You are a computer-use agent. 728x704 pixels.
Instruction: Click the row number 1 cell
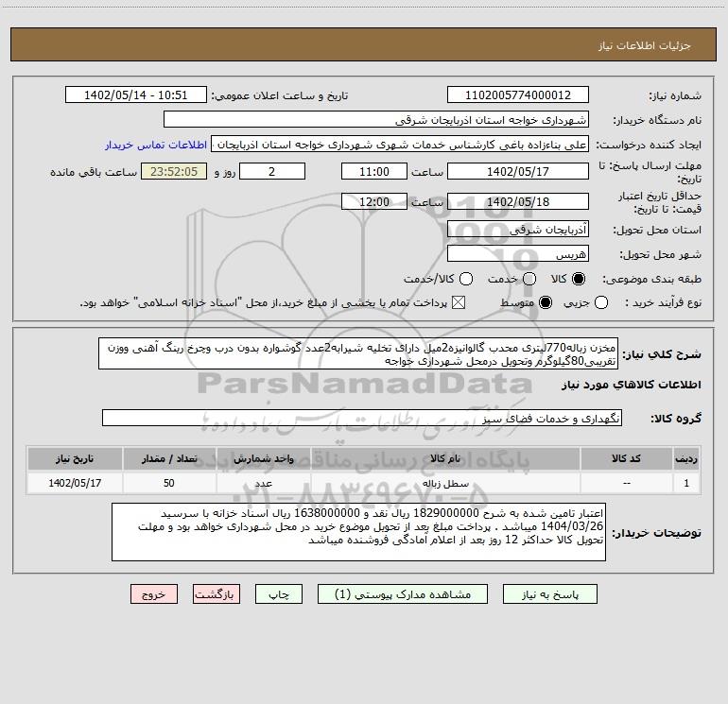pos(686,483)
